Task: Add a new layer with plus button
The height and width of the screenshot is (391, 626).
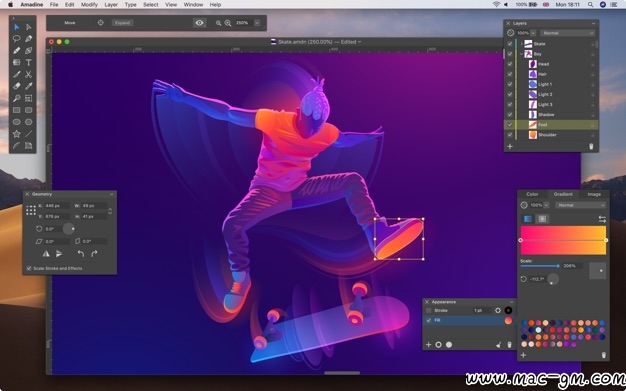Action: pos(510,147)
